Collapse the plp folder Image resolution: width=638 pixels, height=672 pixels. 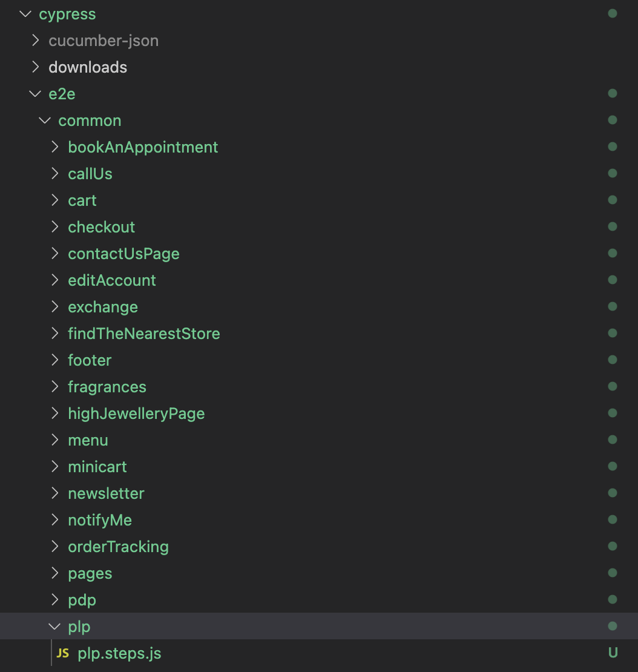pyautogui.click(x=54, y=626)
